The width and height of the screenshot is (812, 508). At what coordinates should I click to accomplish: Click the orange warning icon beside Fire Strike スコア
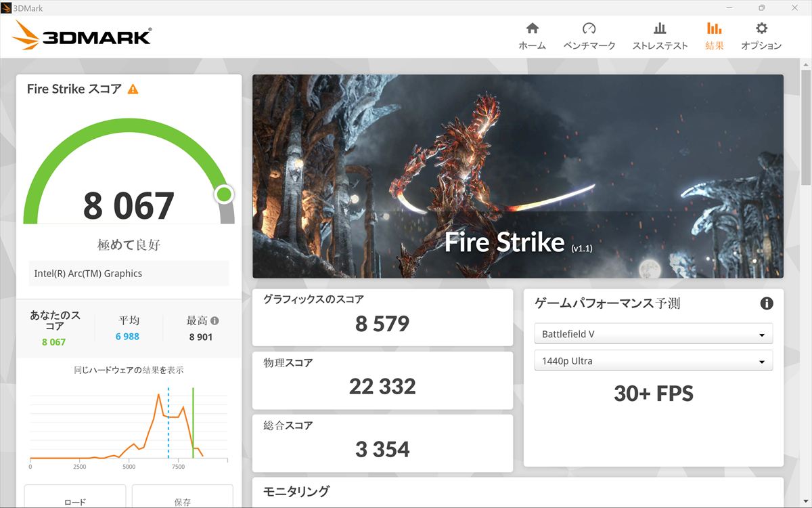[x=133, y=89]
